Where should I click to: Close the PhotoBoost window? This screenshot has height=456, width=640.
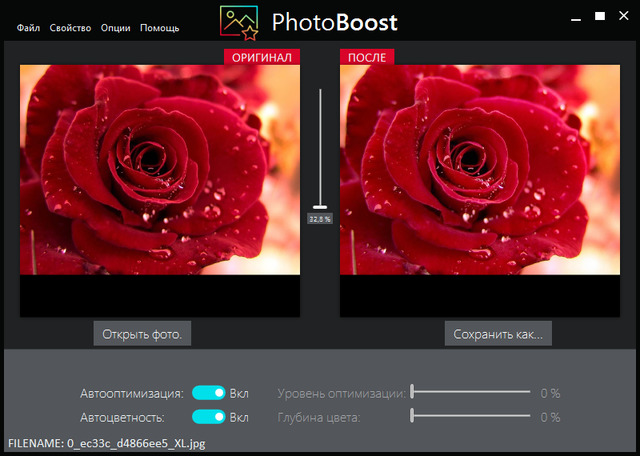625,16
